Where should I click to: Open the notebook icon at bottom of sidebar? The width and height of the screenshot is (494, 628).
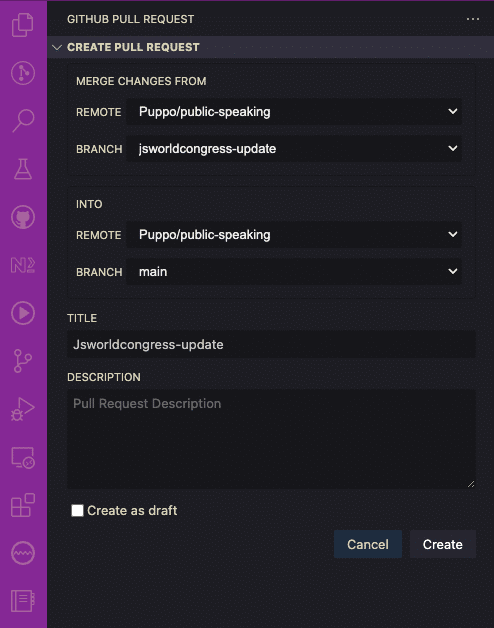pos(23,601)
